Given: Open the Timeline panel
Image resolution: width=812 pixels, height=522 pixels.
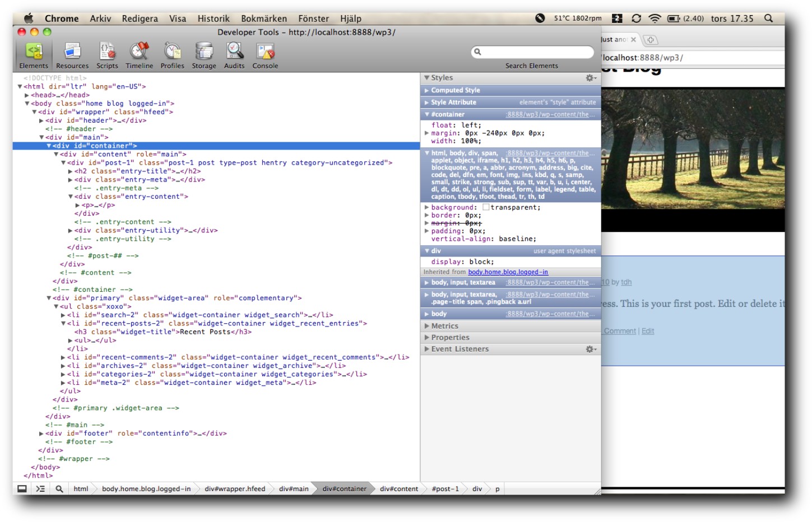Looking at the screenshot, I should click(140, 55).
